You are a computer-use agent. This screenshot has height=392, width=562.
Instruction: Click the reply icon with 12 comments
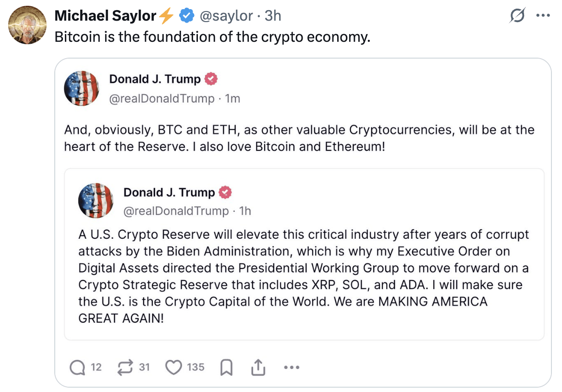pos(77,367)
